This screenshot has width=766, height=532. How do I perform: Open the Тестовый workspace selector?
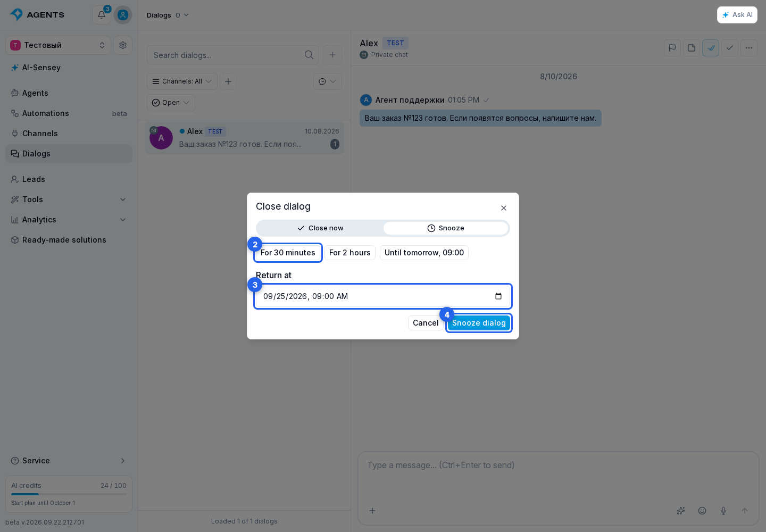(59, 45)
